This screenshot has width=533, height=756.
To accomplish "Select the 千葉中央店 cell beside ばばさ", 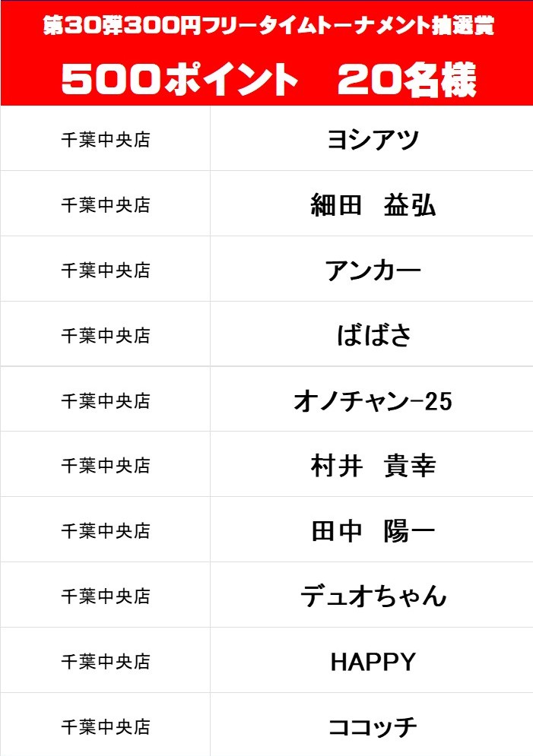I will pyautogui.click(x=106, y=336).
